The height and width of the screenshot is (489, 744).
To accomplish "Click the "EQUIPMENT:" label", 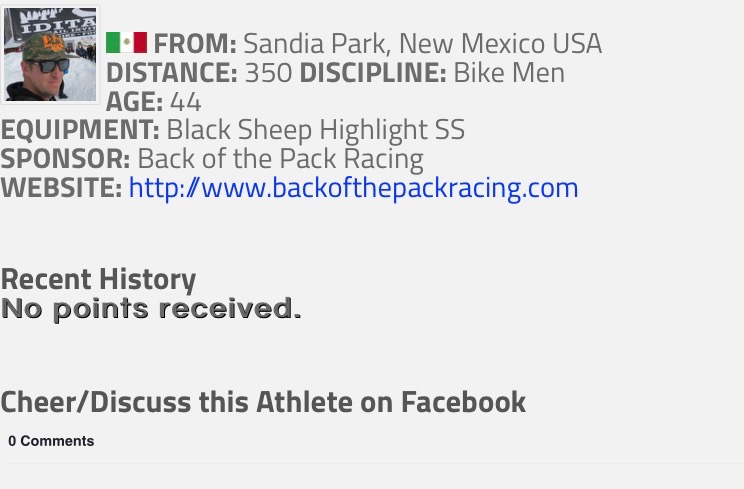I will coord(80,130).
